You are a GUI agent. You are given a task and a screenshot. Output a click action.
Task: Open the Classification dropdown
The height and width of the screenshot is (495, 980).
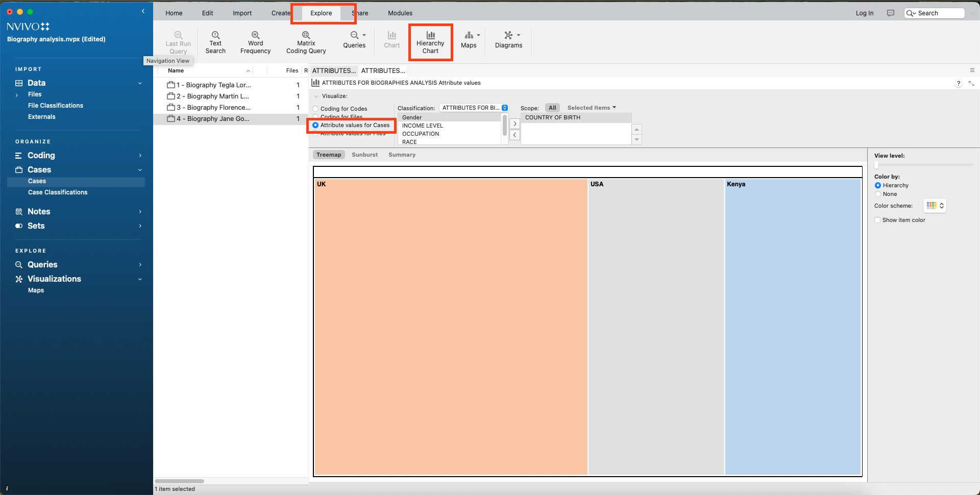pos(474,108)
